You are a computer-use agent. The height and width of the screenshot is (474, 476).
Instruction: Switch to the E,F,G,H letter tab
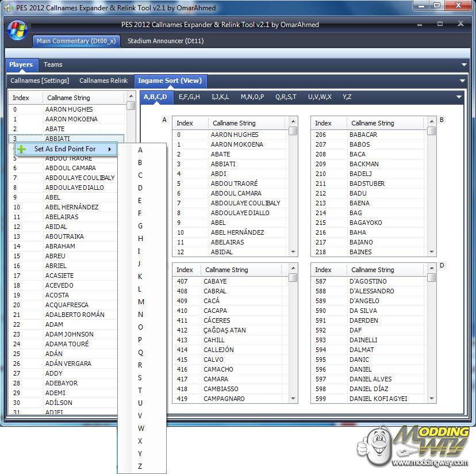click(x=189, y=97)
